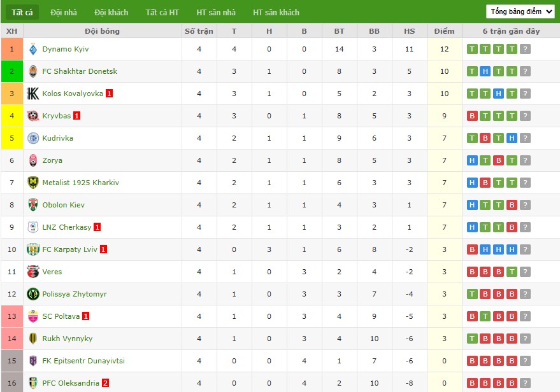The width and height of the screenshot is (560, 392).
Task: Select the HT sân khách tab
Action: pos(276,12)
